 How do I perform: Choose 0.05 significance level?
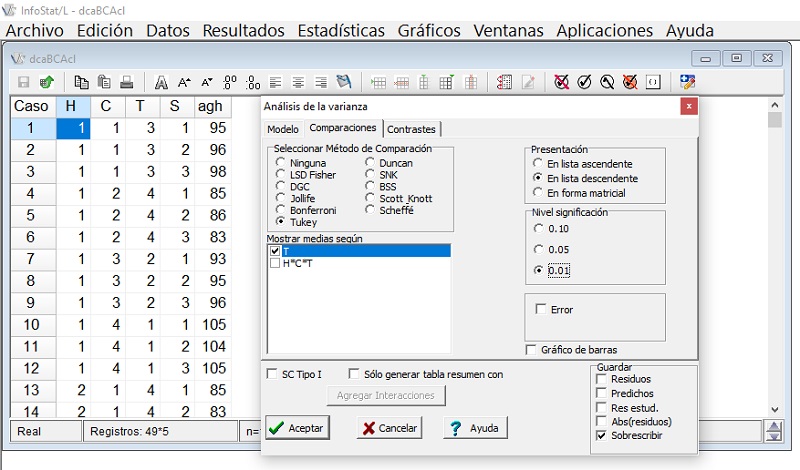coord(540,248)
